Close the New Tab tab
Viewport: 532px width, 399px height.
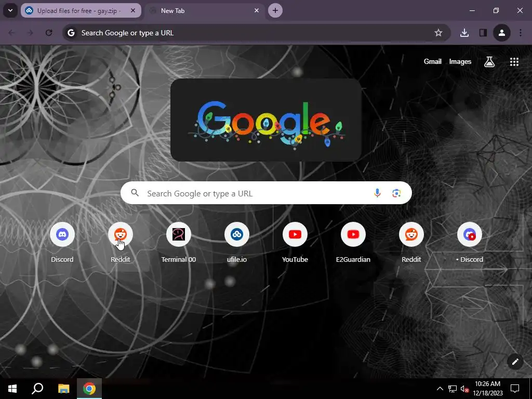(x=257, y=10)
